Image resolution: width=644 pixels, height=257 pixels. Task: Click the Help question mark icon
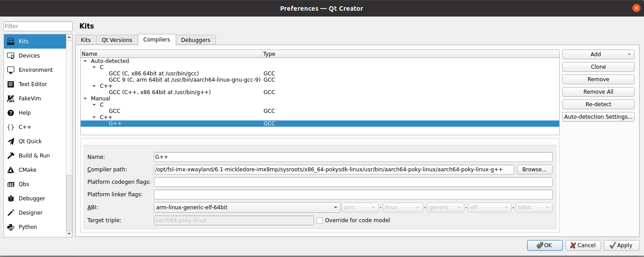[x=11, y=112]
